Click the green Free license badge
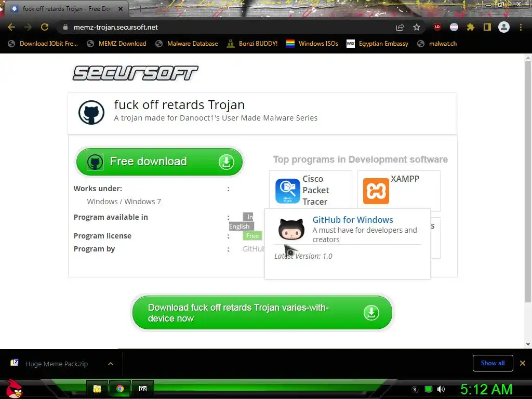This screenshot has width=532, height=399. [252, 236]
